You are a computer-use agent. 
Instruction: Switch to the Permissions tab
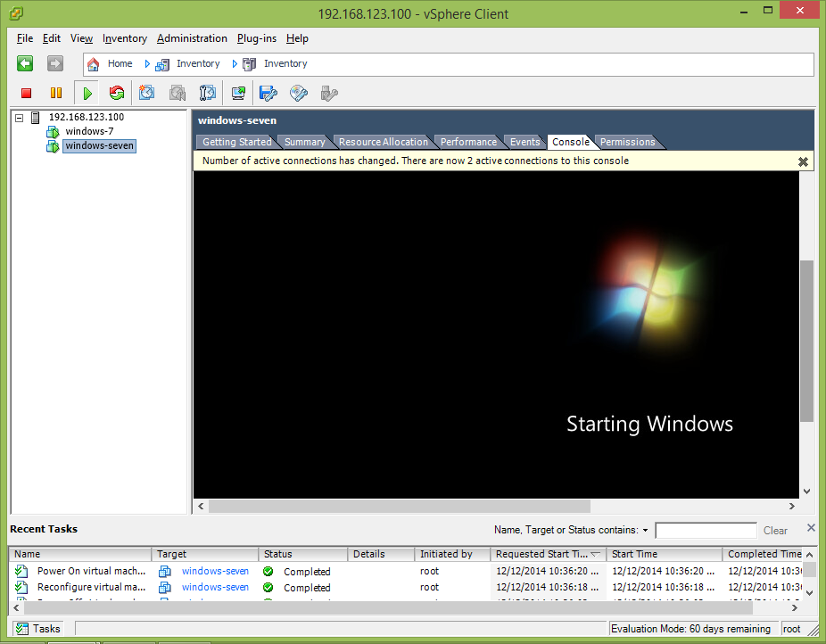[x=627, y=142]
